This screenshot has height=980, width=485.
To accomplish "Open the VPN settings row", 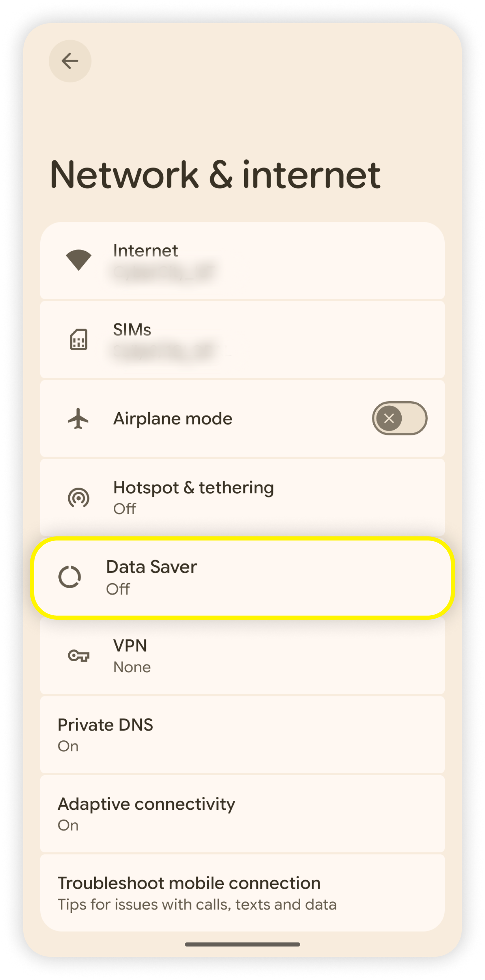I will coord(242,656).
